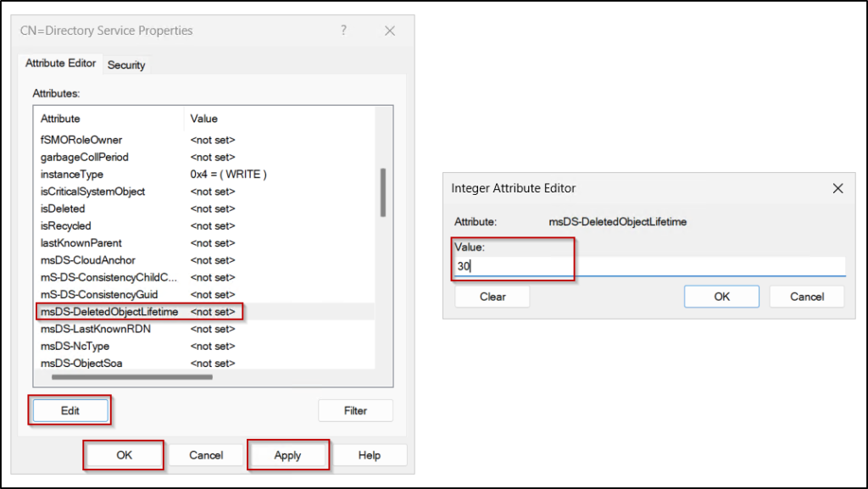This screenshot has width=868, height=489.
Task: Select the msDS-DeletedObjectLifetime attribute row
Action: coord(108,311)
